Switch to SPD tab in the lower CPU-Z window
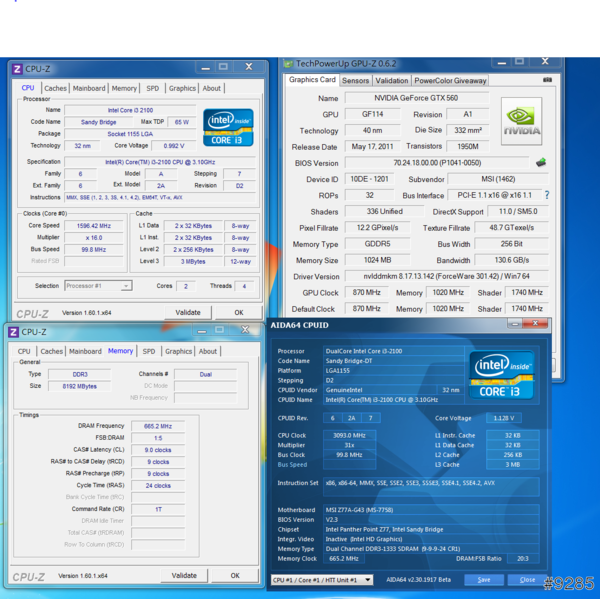Viewport: 600px width, 599px height. 148,351
